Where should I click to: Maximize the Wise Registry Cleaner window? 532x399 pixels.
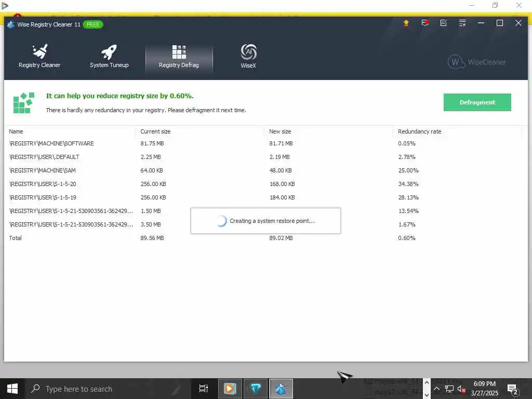499,23
